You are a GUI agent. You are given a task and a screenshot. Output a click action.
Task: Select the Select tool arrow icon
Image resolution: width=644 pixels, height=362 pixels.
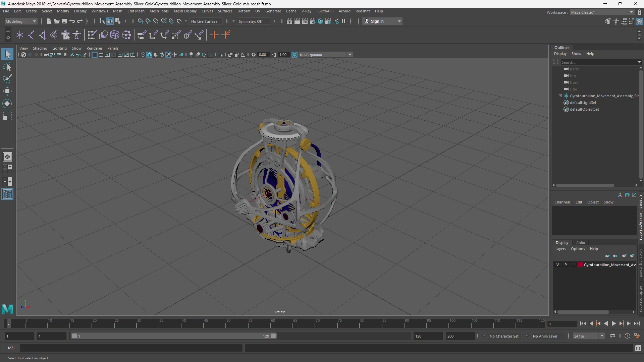click(7, 54)
